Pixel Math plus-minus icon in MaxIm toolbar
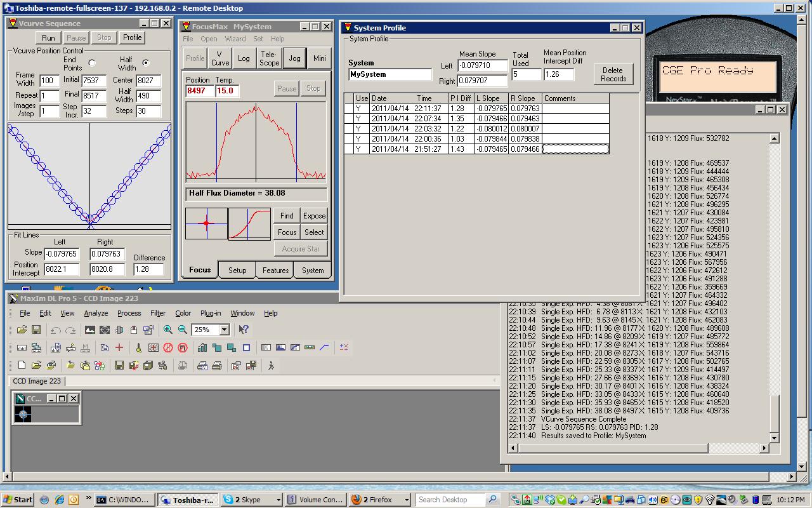812x508 pixels. coord(344,347)
